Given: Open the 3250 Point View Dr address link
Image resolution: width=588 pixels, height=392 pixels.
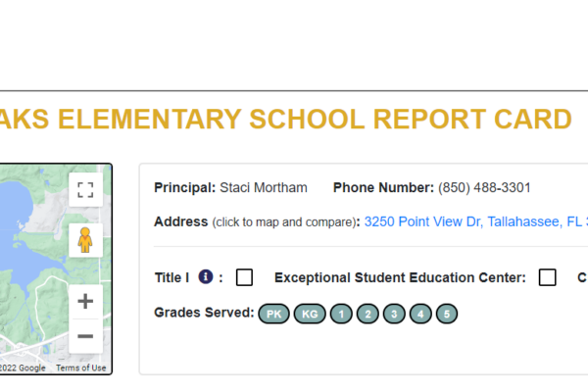Looking at the screenshot, I should tap(475, 222).
